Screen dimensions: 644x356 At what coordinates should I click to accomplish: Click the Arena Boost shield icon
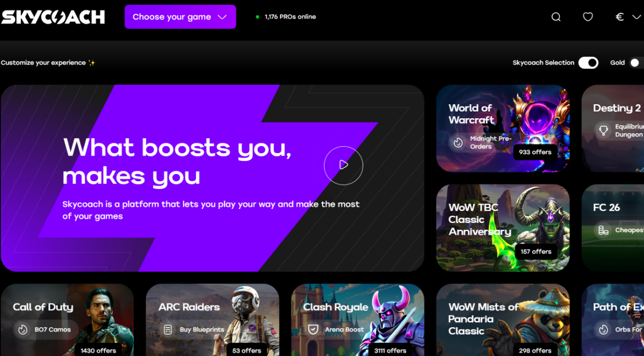pos(313,329)
